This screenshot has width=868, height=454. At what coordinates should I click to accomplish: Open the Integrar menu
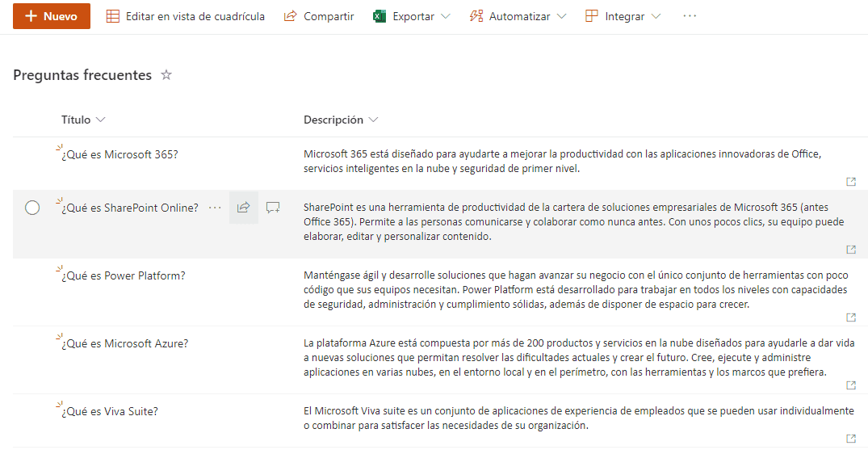623,16
